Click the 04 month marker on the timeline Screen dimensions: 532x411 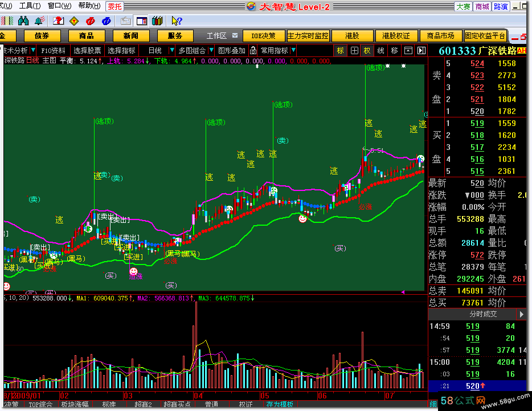click(x=198, y=395)
